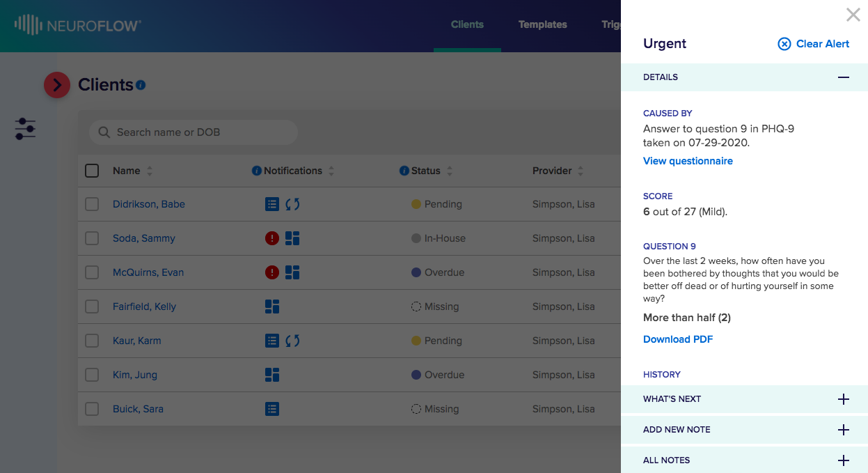Sort by Name column arrows
The height and width of the screenshot is (473, 868).
pos(150,171)
